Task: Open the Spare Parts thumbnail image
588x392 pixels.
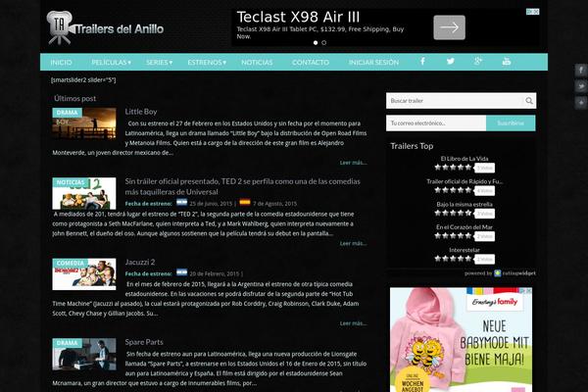Action: pyautogui.click(x=84, y=355)
